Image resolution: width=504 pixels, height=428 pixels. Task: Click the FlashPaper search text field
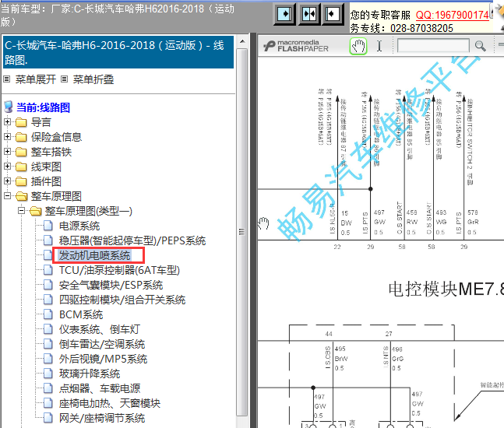(433, 45)
